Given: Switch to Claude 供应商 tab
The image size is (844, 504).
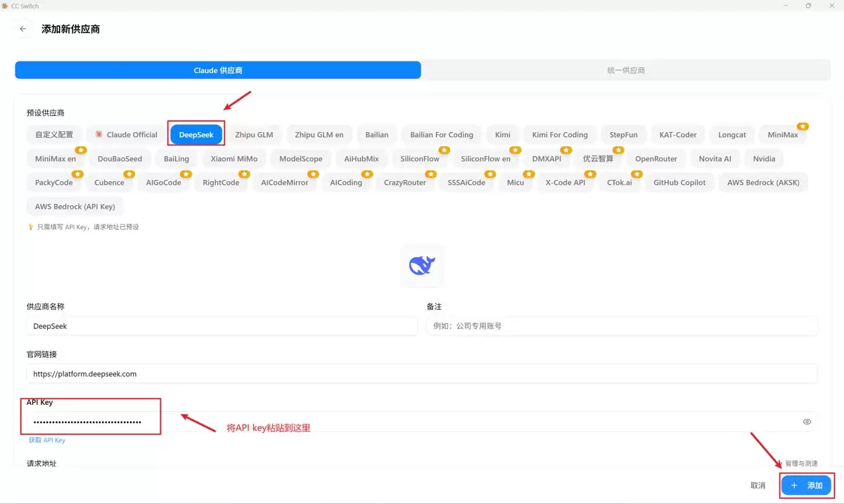Looking at the screenshot, I should pos(218,70).
